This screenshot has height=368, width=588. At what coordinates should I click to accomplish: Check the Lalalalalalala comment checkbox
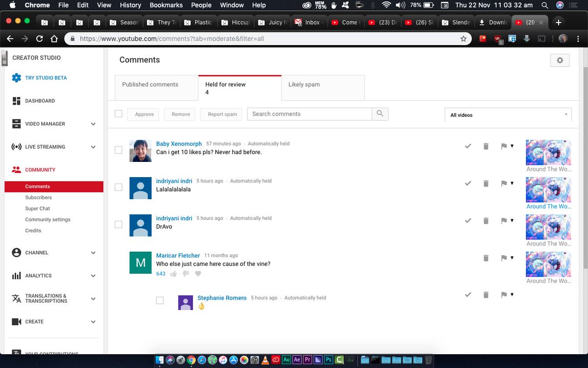[118, 187]
